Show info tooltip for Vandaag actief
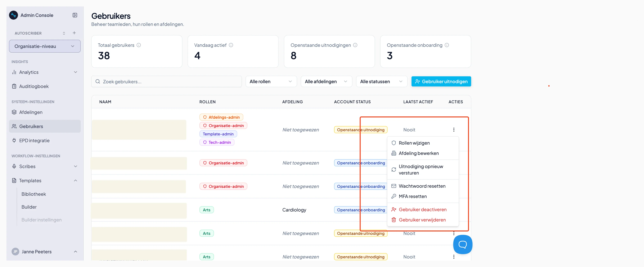The height and width of the screenshot is (267, 644). [231, 45]
